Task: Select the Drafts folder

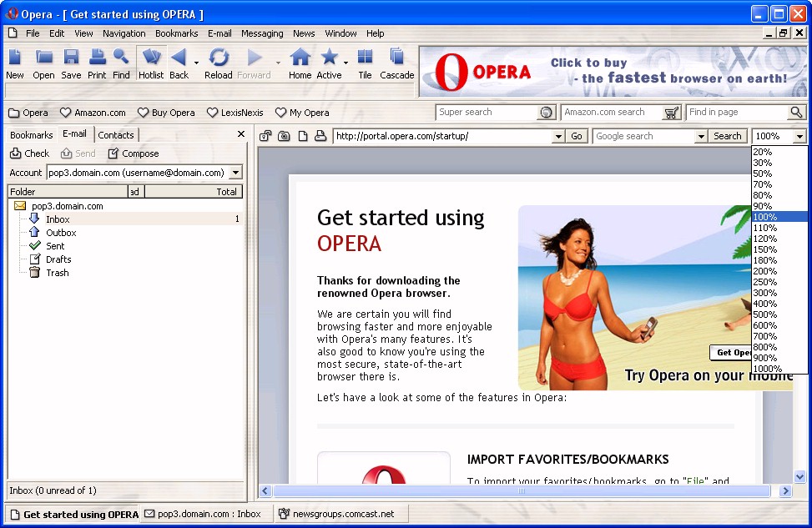Action: click(58, 260)
